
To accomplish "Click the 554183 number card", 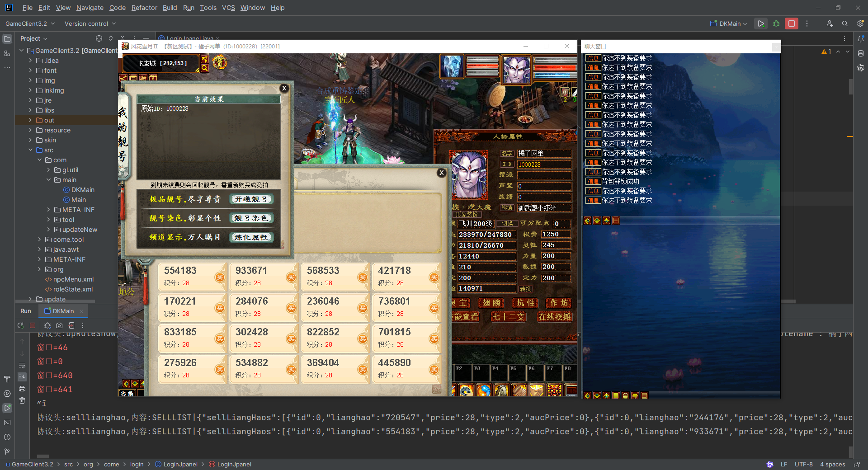I will coord(192,276).
